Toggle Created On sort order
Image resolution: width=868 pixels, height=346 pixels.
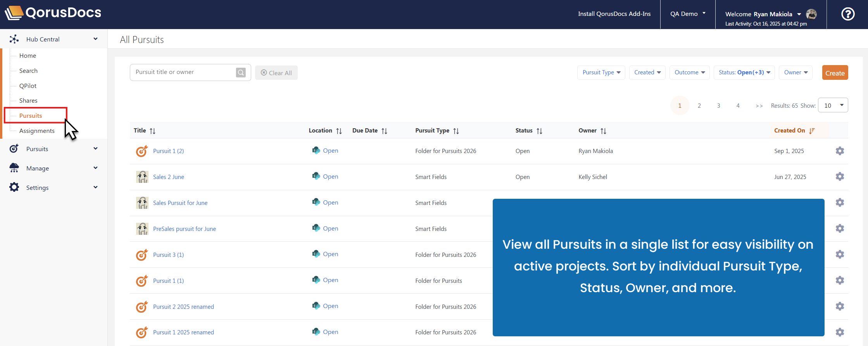(812, 131)
